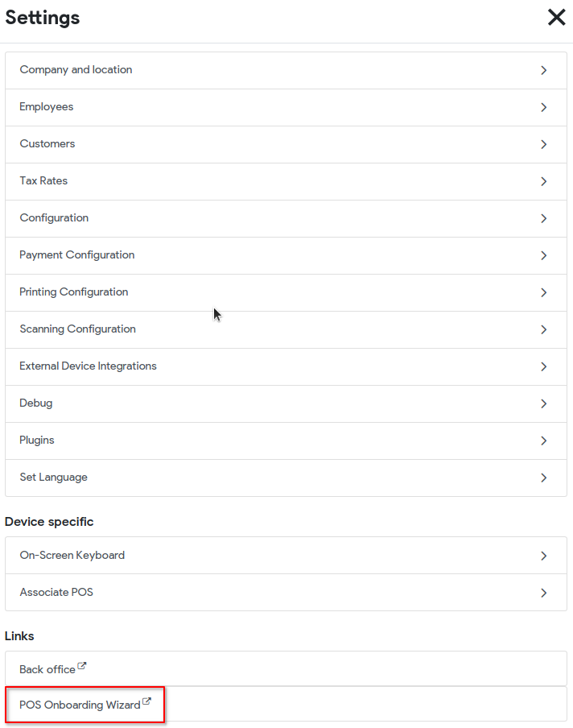The image size is (573, 728).
Task: Click external link icon beside Back office
Action: pyautogui.click(x=81, y=666)
